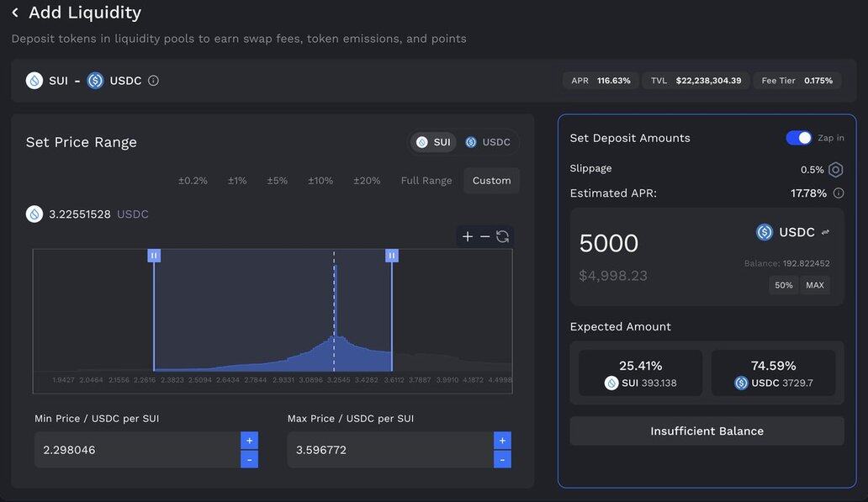868x502 pixels.
Task: Click the left min price range handle
Action: coord(154,255)
